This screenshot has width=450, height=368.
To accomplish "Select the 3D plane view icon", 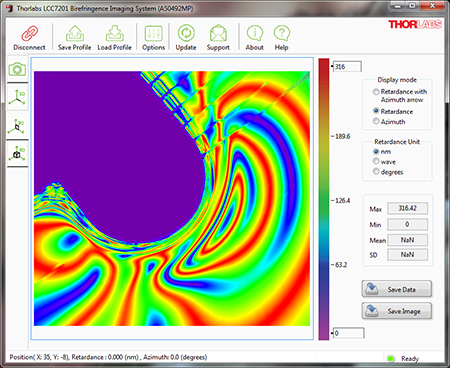I will pos(17,126).
